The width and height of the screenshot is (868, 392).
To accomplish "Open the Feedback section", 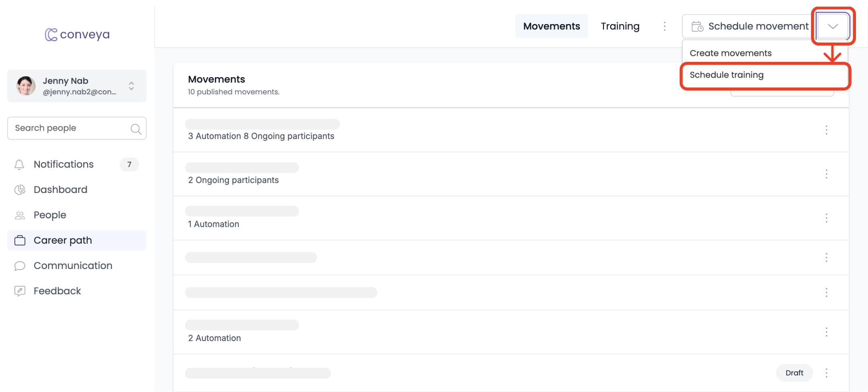I will pyautogui.click(x=76, y=291).
